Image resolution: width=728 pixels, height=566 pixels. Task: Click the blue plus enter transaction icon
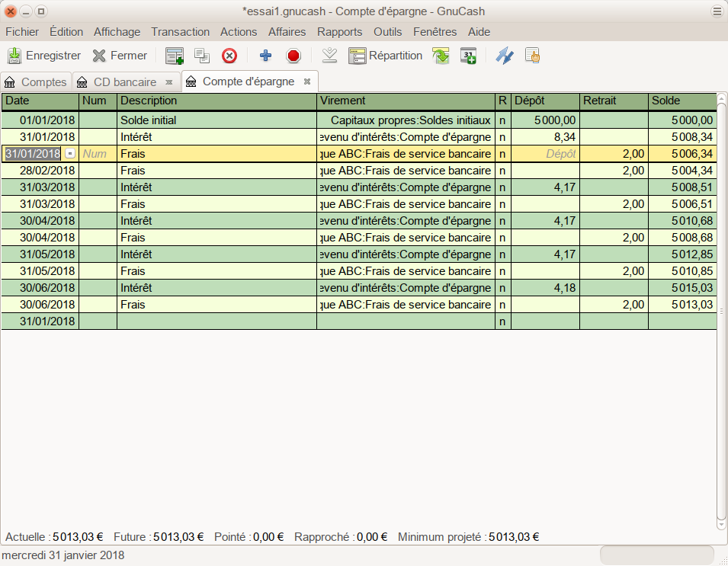pyautogui.click(x=265, y=56)
